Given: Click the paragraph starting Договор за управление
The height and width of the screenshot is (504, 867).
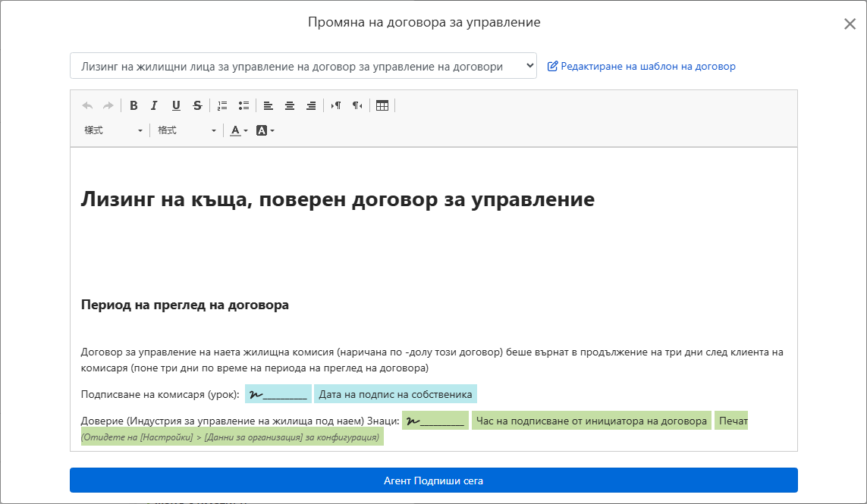Looking at the screenshot, I should [x=432, y=360].
